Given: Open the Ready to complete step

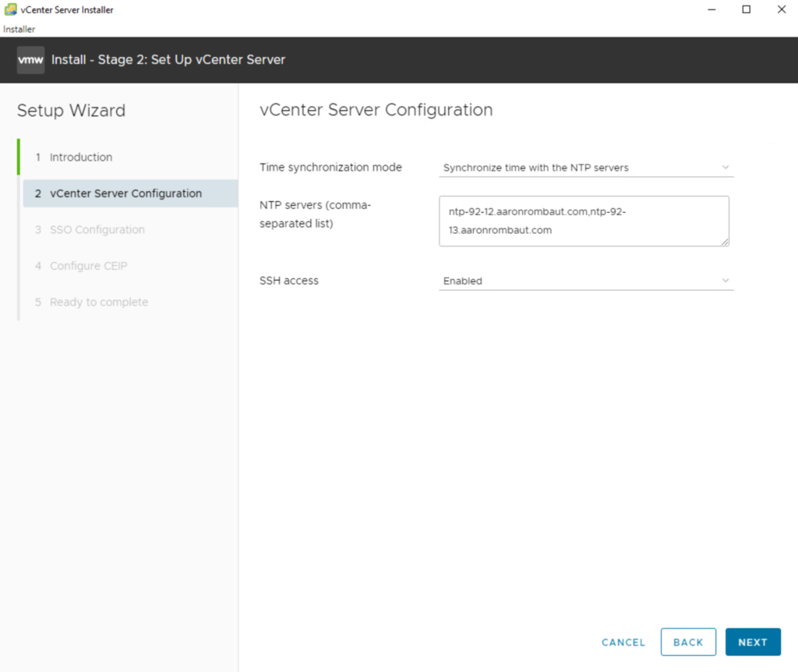Looking at the screenshot, I should (98, 302).
